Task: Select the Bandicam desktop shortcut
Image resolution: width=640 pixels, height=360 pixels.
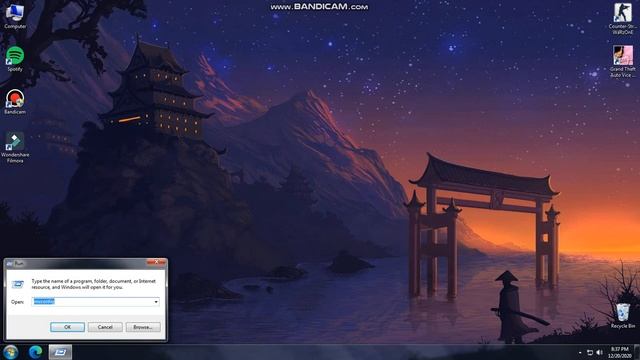Action: [x=15, y=102]
